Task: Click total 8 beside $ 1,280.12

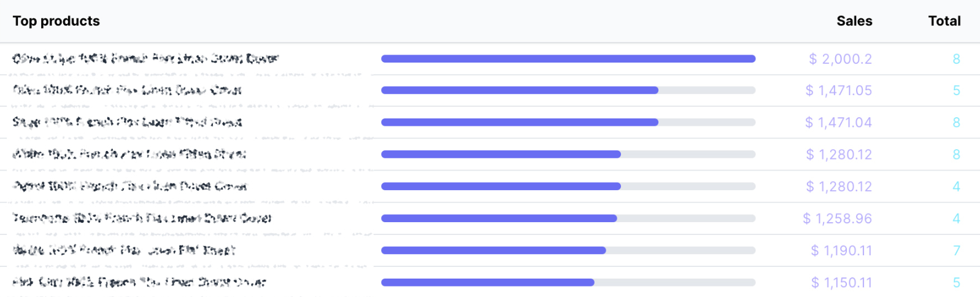Action: point(956,155)
